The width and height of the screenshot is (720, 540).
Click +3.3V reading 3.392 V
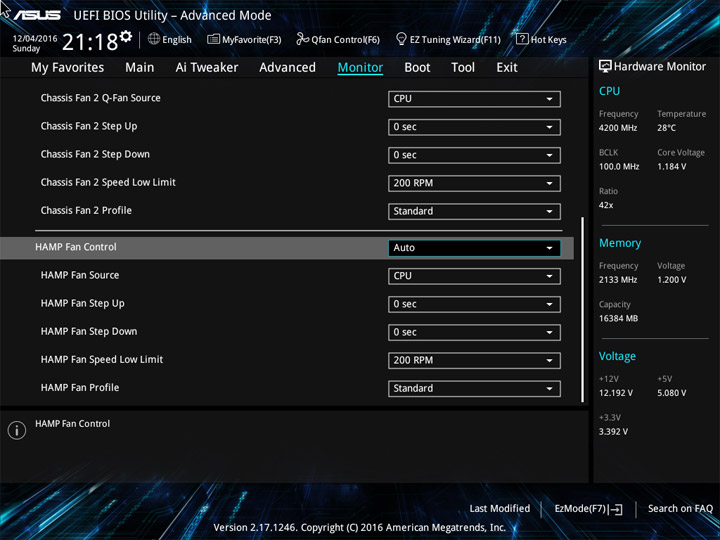tap(613, 432)
